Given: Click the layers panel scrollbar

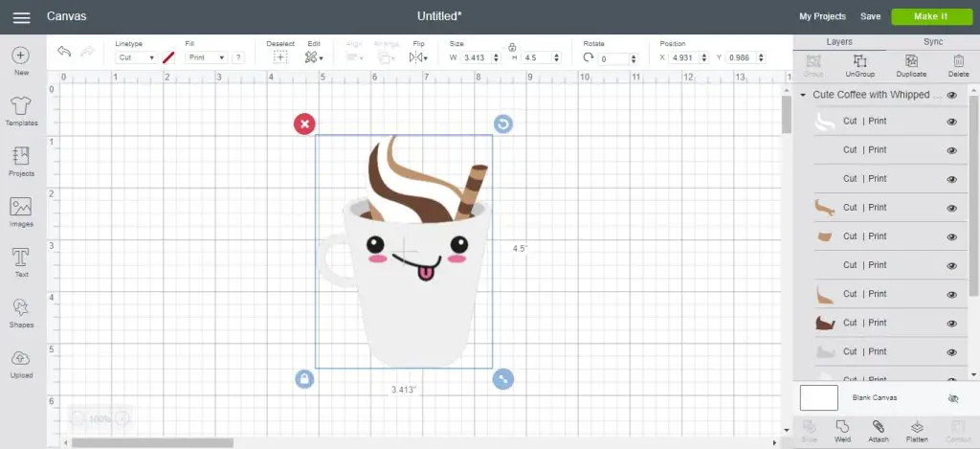Looking at the screenshot, I should (973, 196).
